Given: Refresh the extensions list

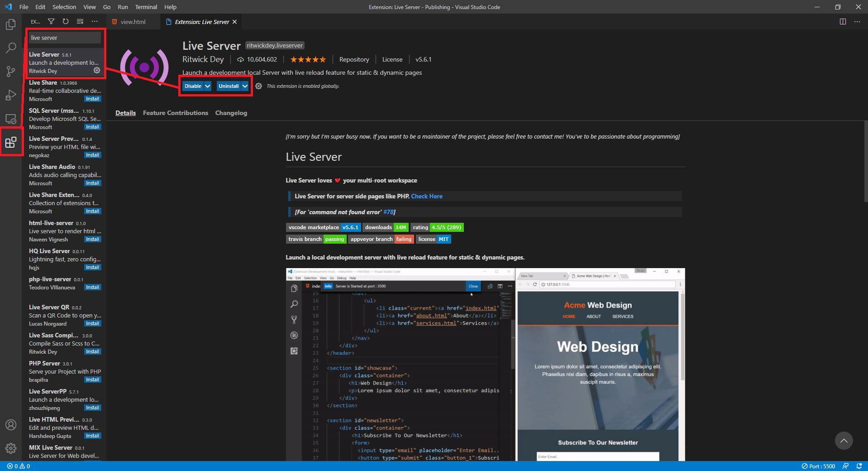Looking at the screenshot, I should pyautogui.click(x=66, y=21).
